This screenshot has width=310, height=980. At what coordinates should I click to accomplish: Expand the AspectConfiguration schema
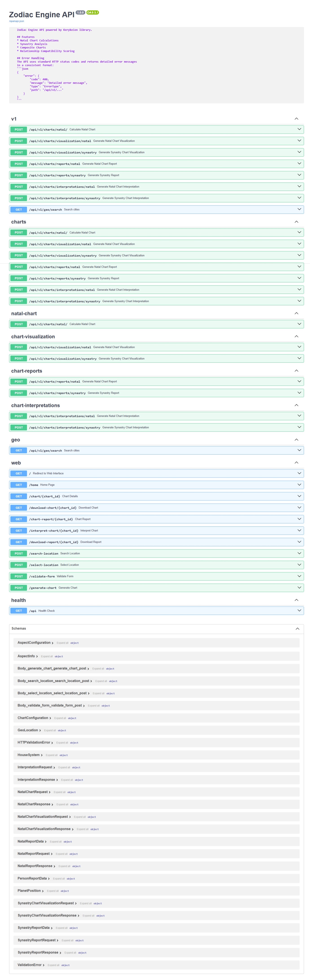click(35, 643)
